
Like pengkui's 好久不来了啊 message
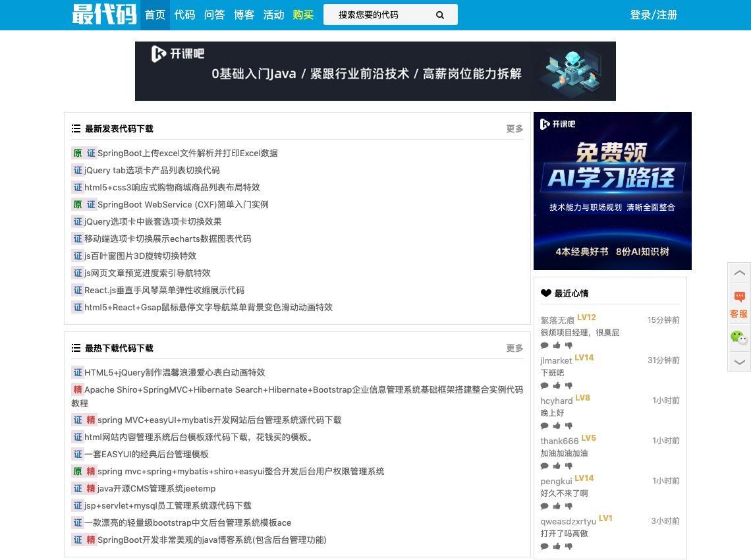point(557,506)
